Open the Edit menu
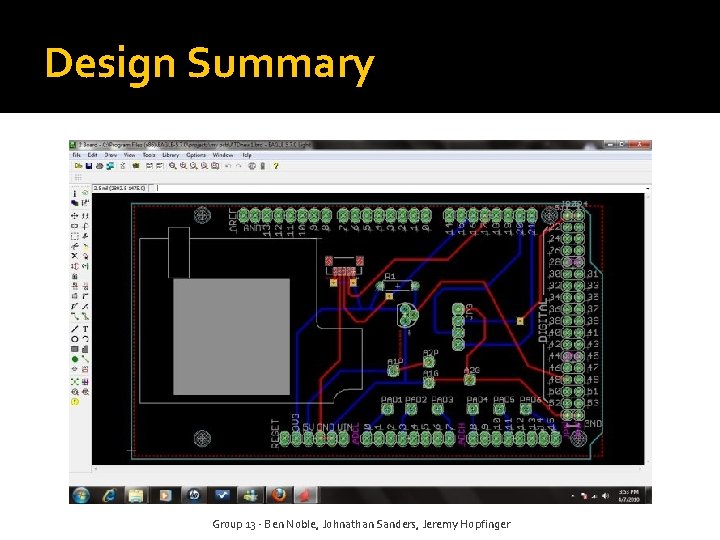The width and height of the screenshot is (720, 540). pyautogui.click(x=92, y=155)
